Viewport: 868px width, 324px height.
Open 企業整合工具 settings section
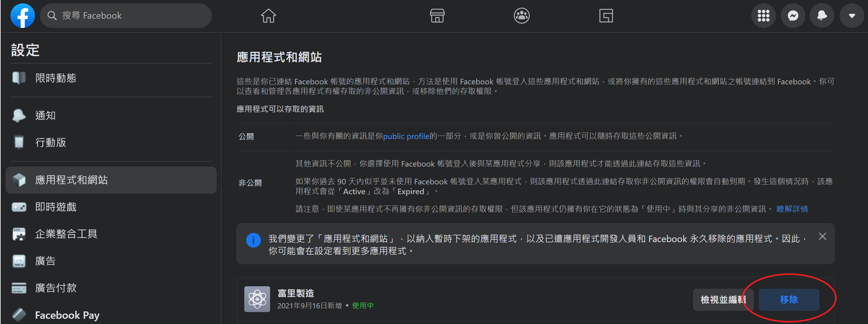tap(66, 234)
